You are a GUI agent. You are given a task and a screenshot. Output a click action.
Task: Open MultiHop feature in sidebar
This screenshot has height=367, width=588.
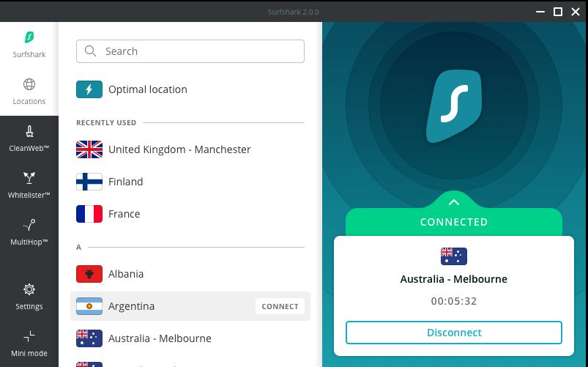coord(29,233)
